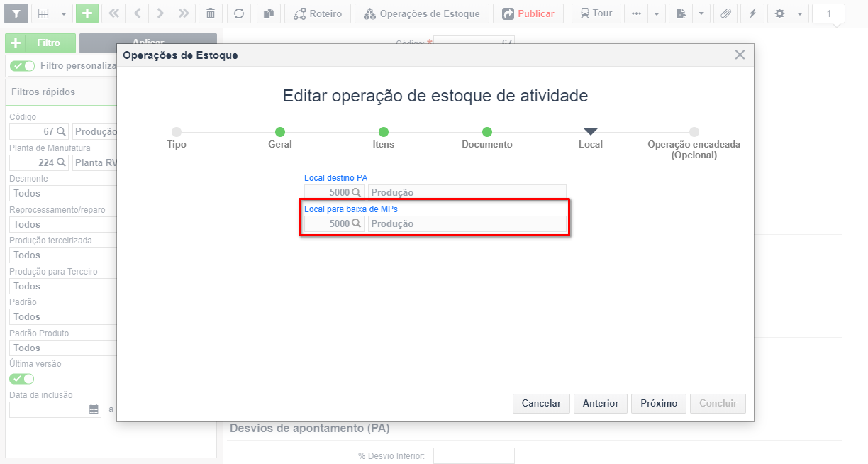
Task: Open the grid view icon
Action: tap(43, 13)
